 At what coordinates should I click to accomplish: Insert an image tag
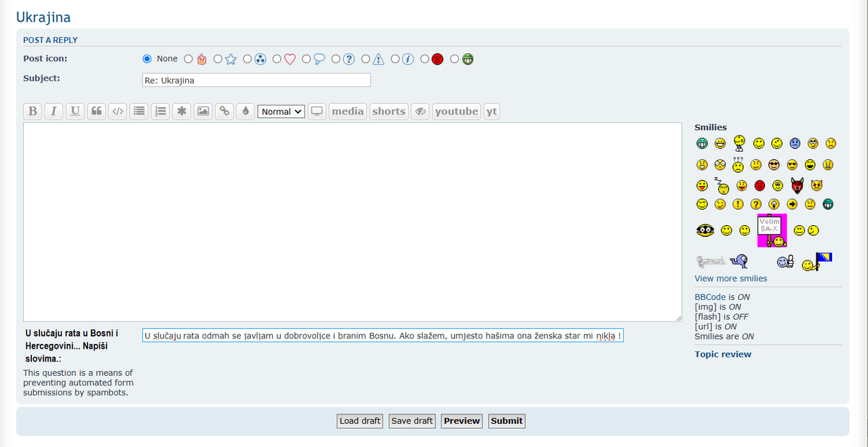point(203,111)
